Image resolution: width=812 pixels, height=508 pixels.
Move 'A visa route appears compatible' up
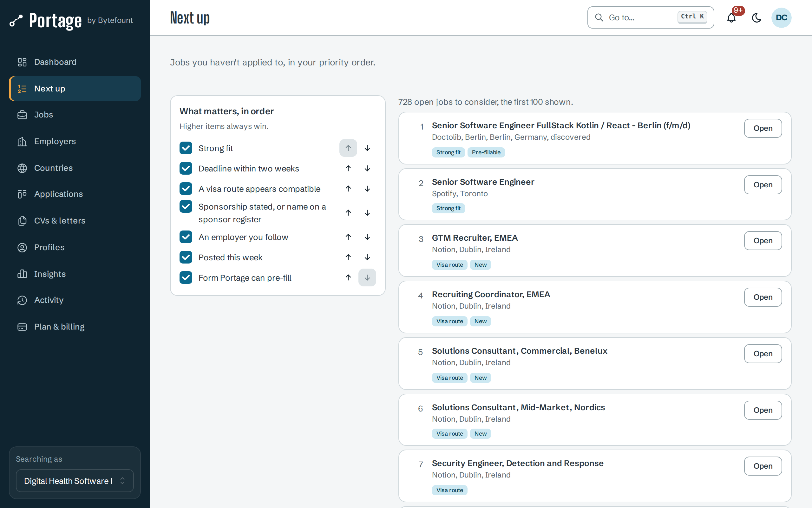click(348, 189)
